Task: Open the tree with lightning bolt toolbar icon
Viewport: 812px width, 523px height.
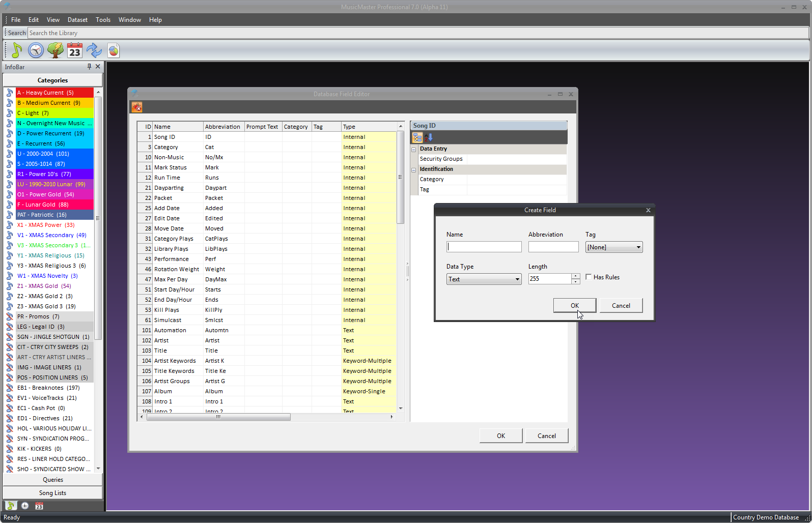Action: pyautogui.click(x=55, y=50)
